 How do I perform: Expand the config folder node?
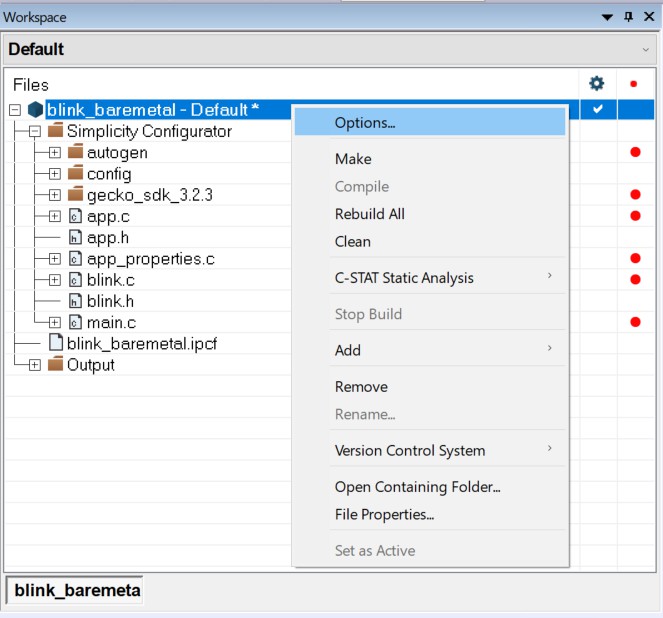[54, 174]
